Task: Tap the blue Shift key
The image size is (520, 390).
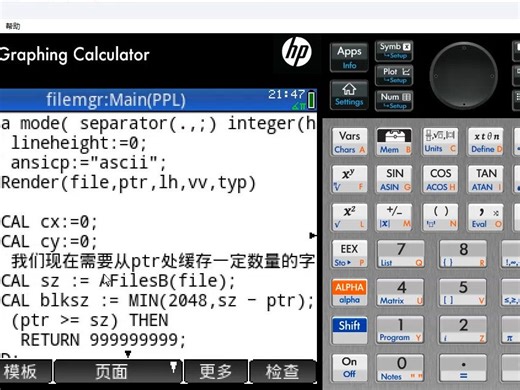Action: click(x=350, y=330)
